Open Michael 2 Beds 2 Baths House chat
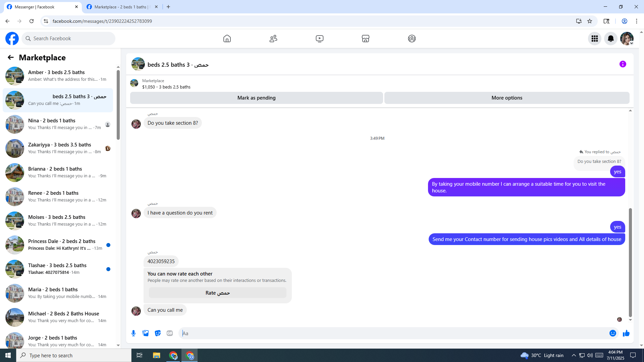Image resolution: width=644 pixels, height=362 pixels. (58, 317)
